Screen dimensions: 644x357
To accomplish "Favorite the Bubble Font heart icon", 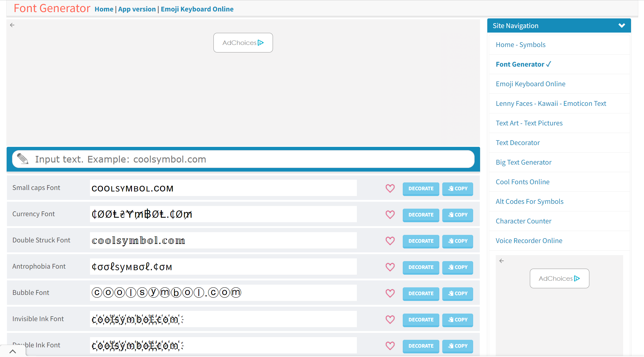I will tap(390, 293).
